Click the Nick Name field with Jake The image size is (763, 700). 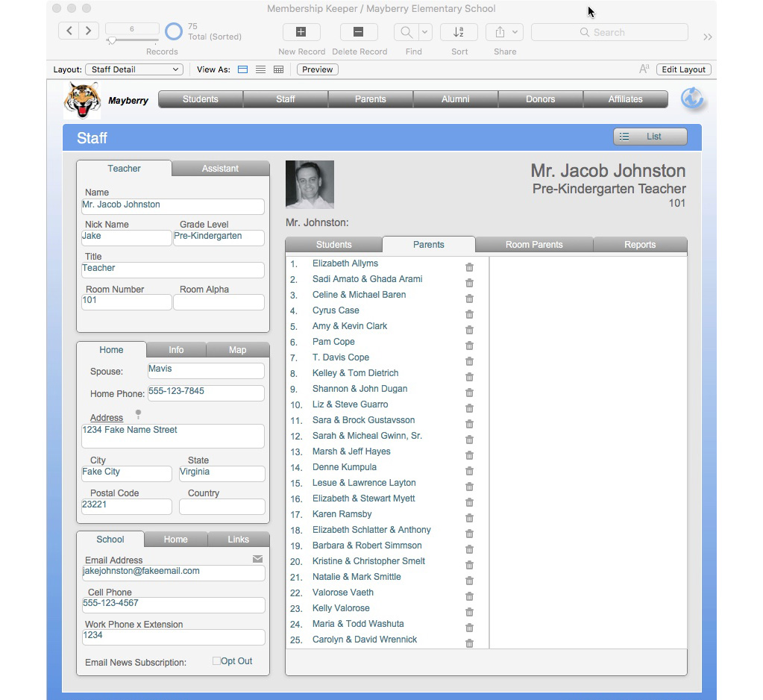point(127,237)
